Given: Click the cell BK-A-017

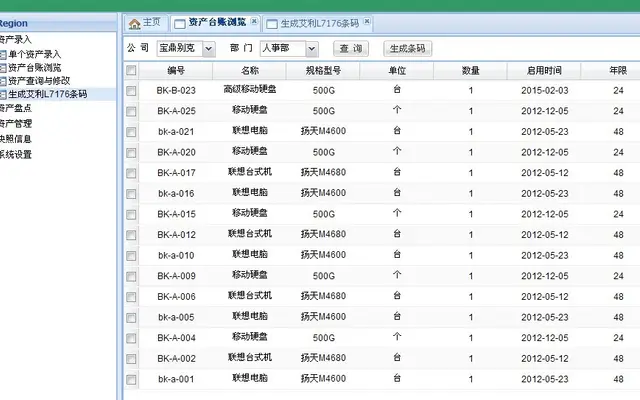Looking at the screenshot, I should click(176, 173).
